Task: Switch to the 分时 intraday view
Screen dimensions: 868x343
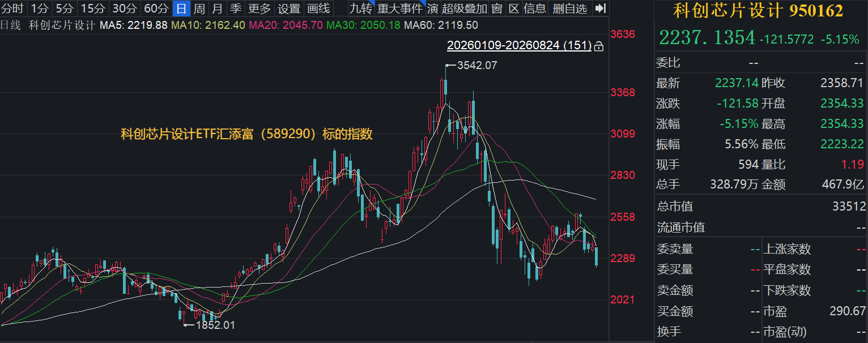Action: point(13,8)
